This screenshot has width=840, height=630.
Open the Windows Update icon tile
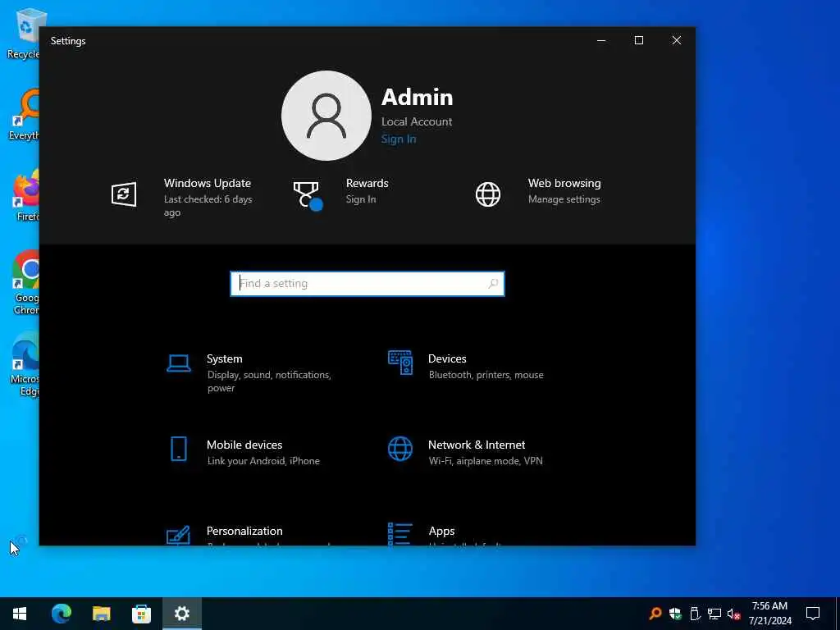(x=124, y=194)
